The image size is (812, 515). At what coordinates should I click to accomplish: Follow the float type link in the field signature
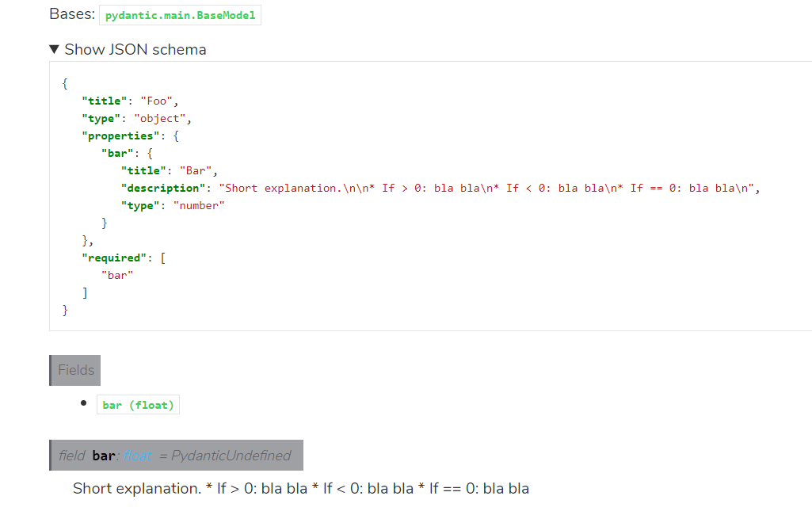click(x=136, y=456)
